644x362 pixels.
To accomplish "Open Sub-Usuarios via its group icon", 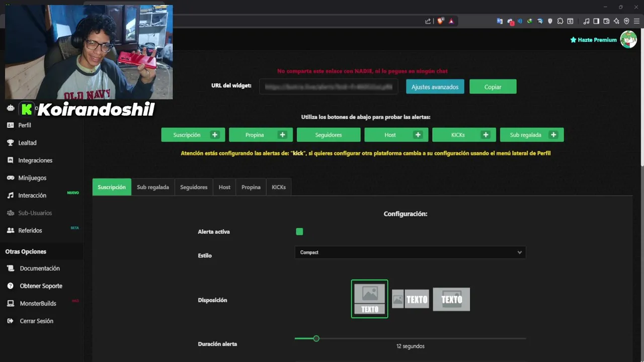I will tap(11, 213).
